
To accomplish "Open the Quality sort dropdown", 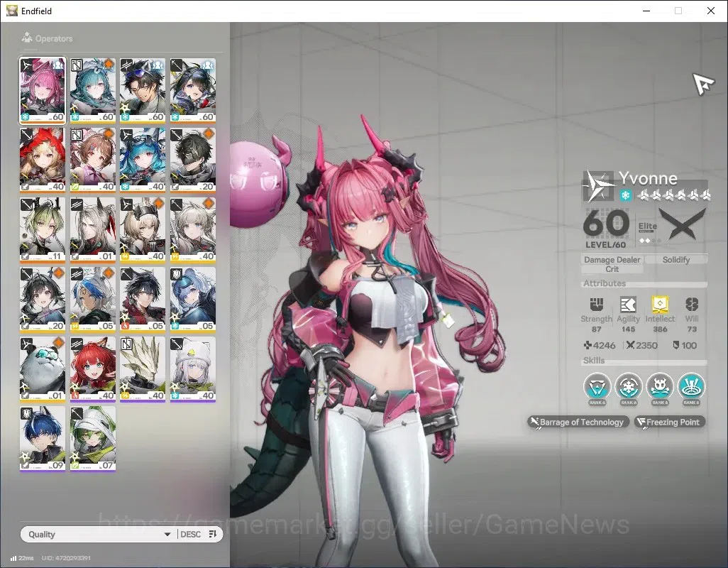I will pyautogui.click(x=99, y=534).
